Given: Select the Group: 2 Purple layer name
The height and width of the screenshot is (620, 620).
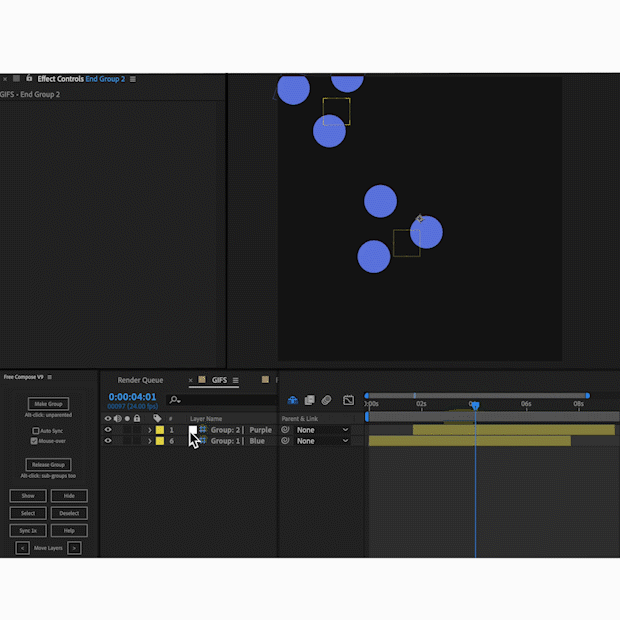Looking at the screenshot, I should (x=241, y=430).
